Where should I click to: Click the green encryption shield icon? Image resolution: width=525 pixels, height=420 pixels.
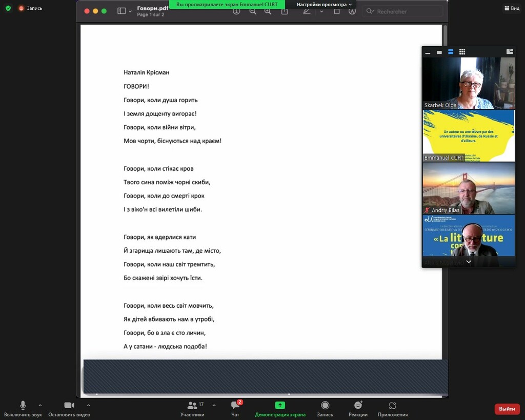click(x=8, y=8)
